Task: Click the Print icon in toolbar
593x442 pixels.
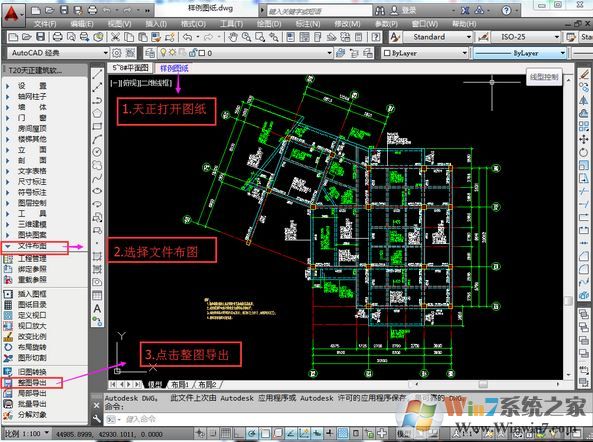Action: [x=57, y=37]
